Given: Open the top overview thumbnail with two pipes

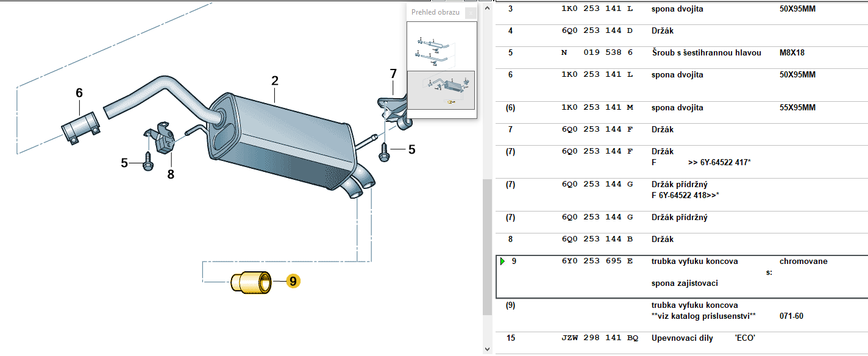Looking at the screenshot, I should point(441,46).
